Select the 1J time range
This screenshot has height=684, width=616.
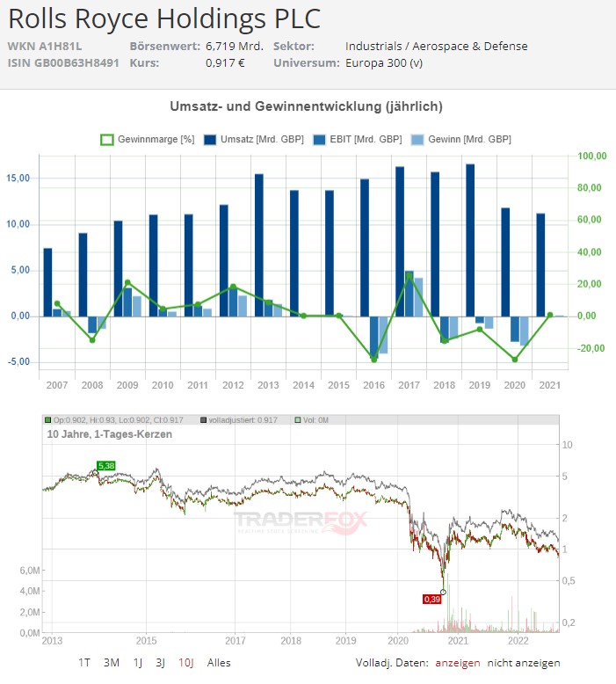pyautogui.click(x=138, y=663)
